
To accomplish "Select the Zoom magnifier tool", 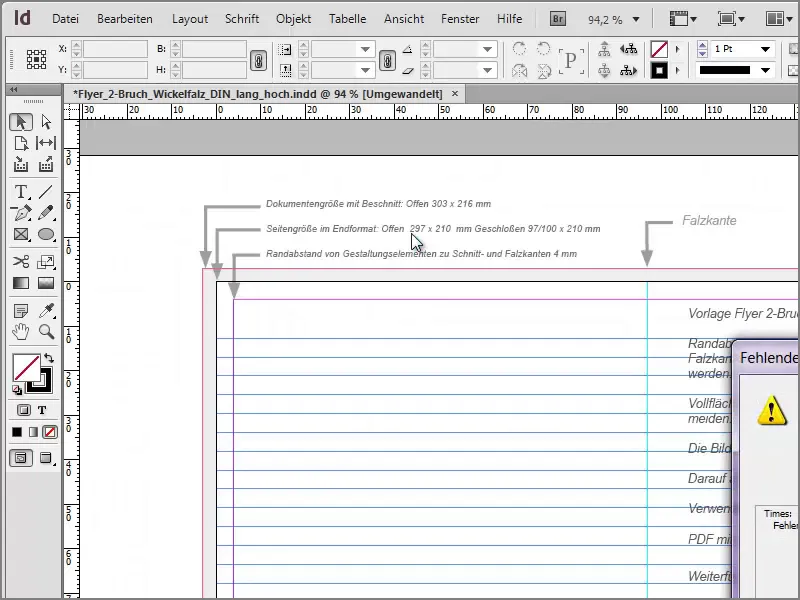I will tap(46, 332).
